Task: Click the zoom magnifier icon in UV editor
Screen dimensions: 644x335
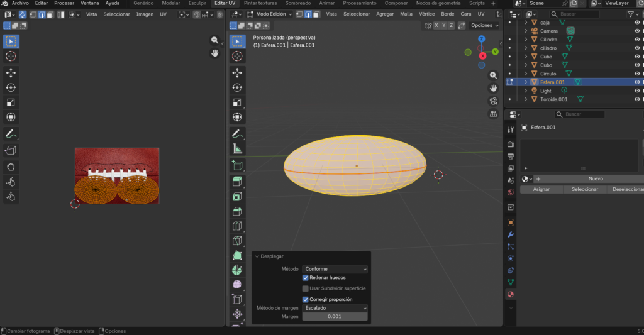Action: pyautogui.click(x=214, y=40)
